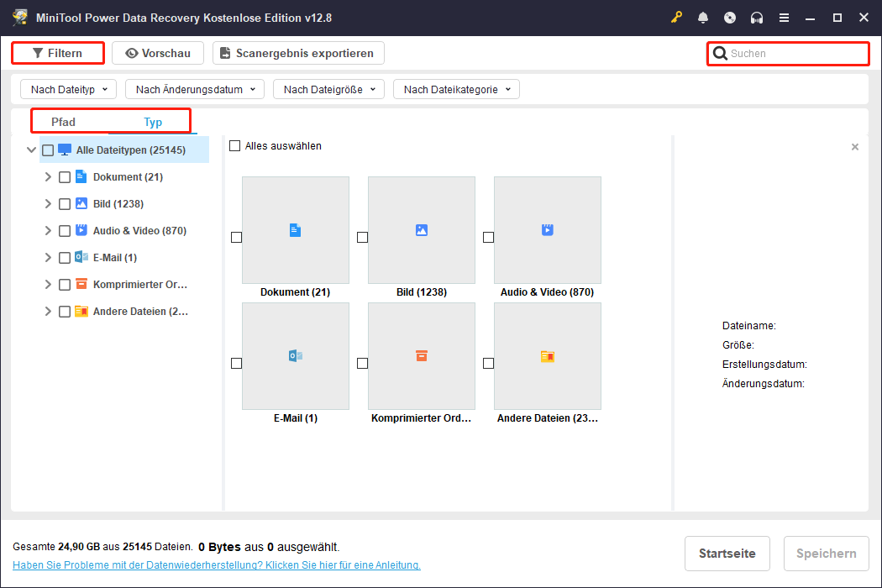Select checkbox beside Dokument thumbnail
The image size is (882, 588).
[236, 238]
